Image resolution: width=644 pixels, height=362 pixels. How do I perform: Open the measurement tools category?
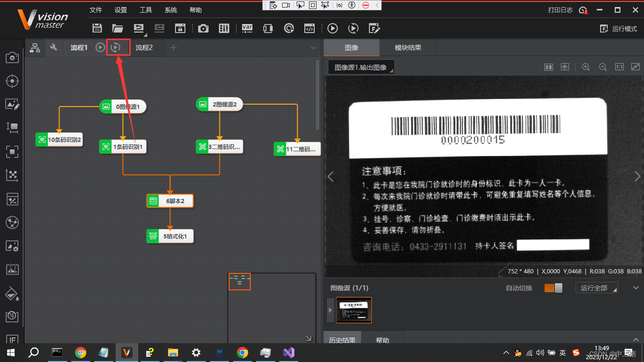tap(12, 127)
